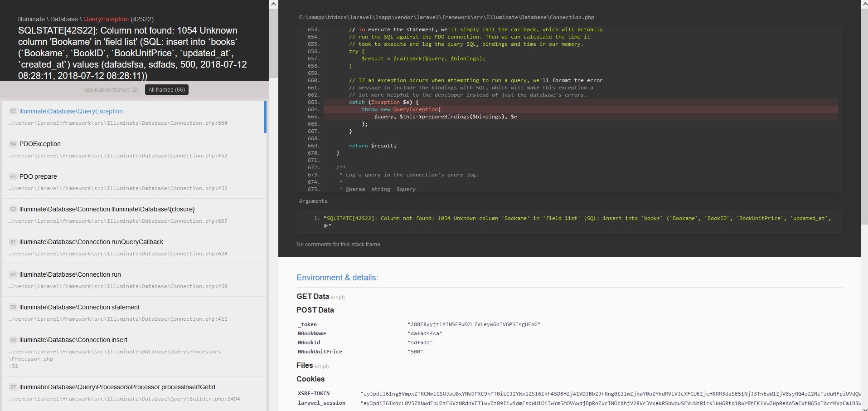Click code line 657 $result = $callback
This screenshot has width=868, height=411.
pos(423,59)
